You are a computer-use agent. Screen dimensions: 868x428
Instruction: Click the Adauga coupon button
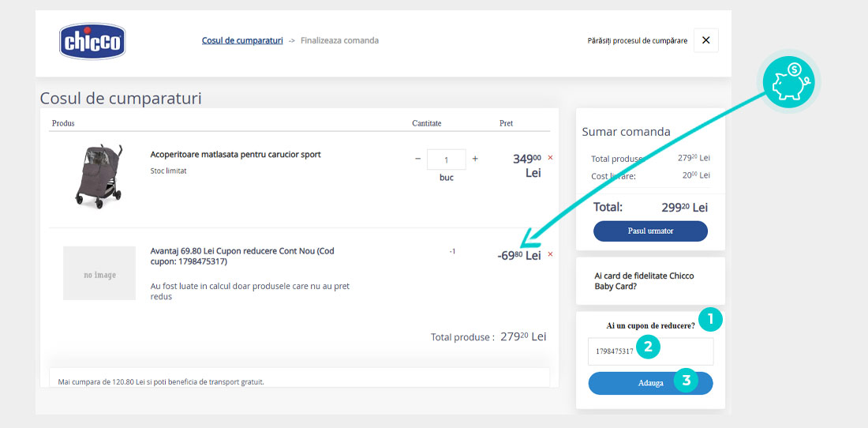pos(650,383)
